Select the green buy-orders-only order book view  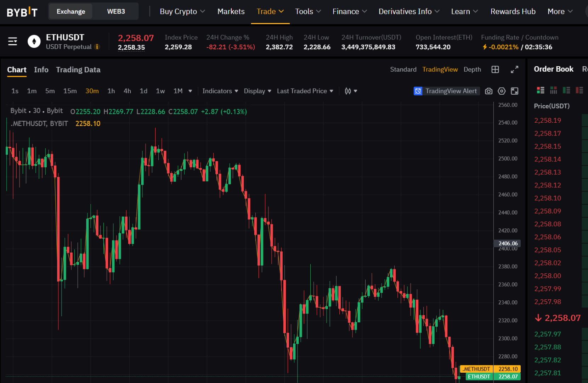(566, 90)
